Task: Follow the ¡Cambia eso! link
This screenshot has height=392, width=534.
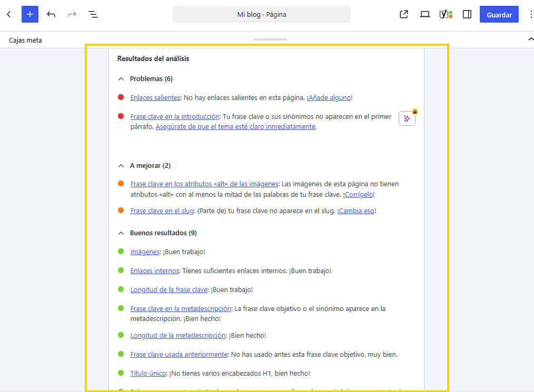Action: tap(357, 211)
